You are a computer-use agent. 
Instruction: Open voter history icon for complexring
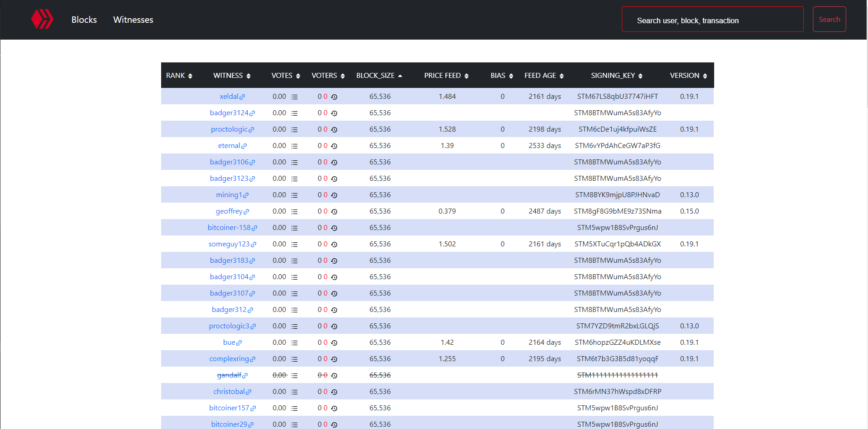tap(334, 359)
